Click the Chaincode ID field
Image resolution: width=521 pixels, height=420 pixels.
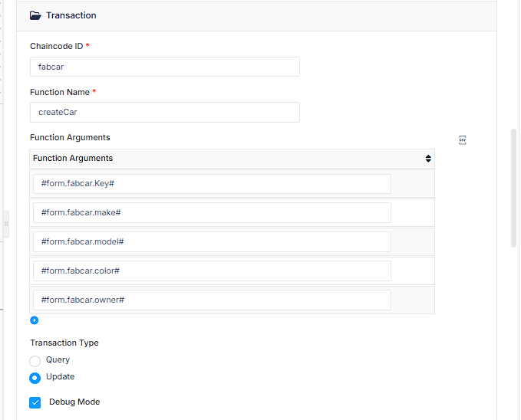click(165, 67)
